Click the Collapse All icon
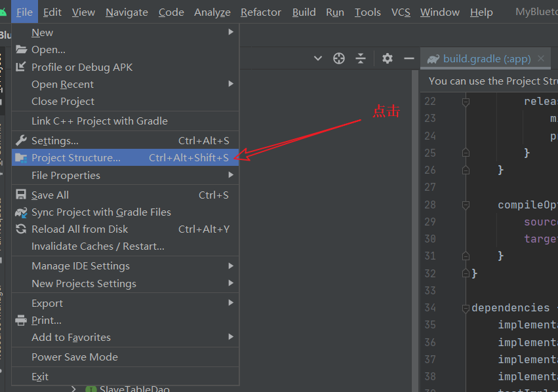 tap(361, 58)
